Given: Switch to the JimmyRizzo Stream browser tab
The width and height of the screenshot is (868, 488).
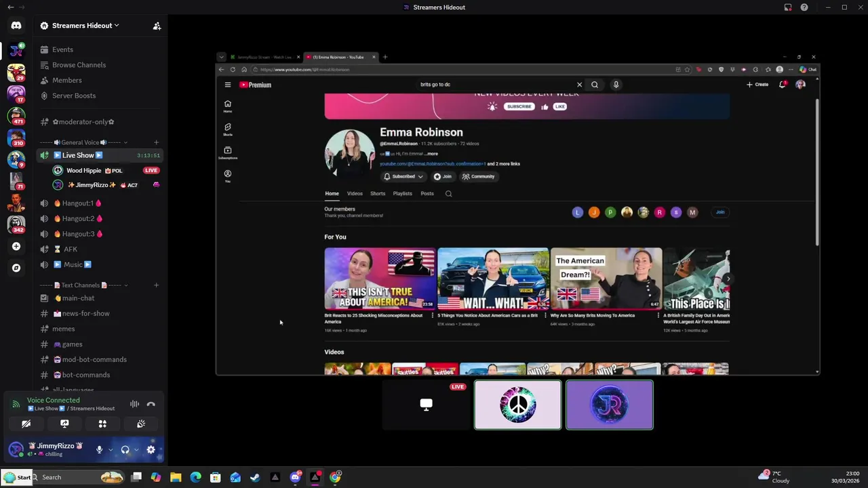Looking at the screenshot, I should coord(265,57).
